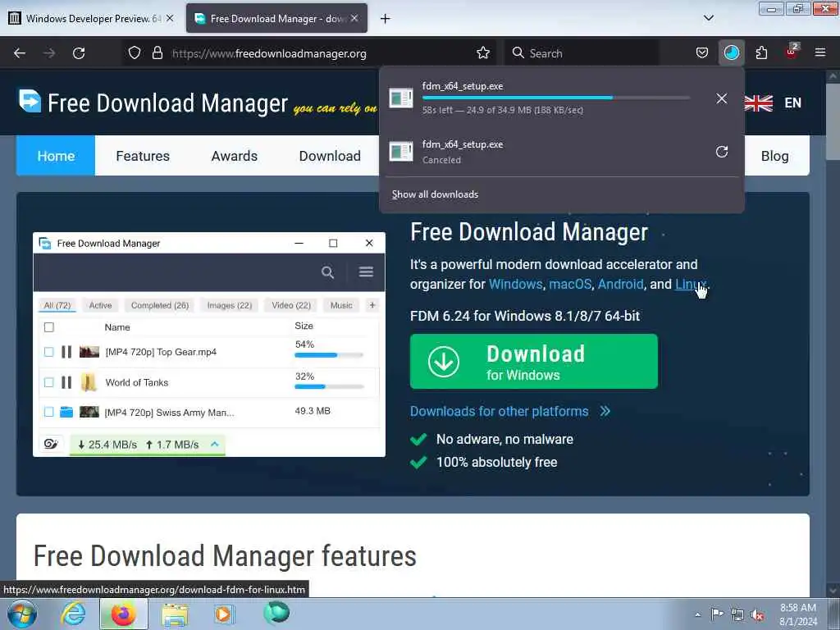Open the extensions puzzle icon
The image size is (840, 630).
click(x=761, y=53)
